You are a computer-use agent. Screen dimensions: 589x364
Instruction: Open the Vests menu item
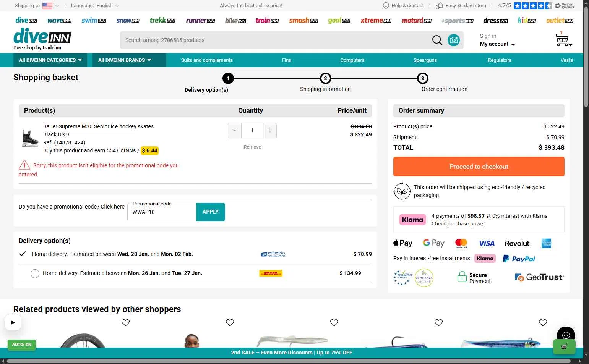tap(567, 60)
